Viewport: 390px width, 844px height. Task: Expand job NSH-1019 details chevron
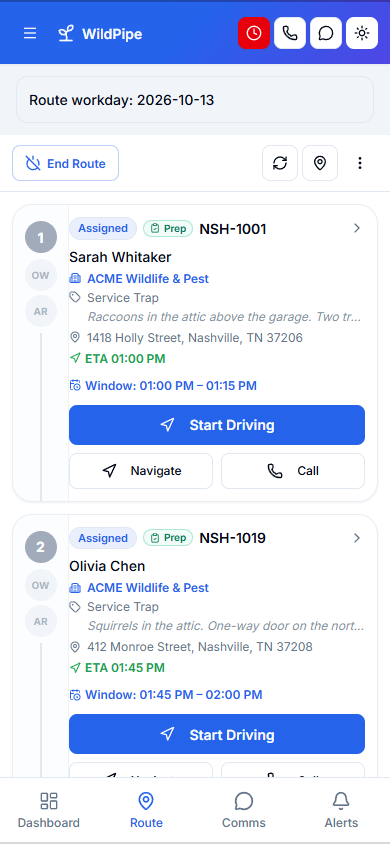coord(357,538)
